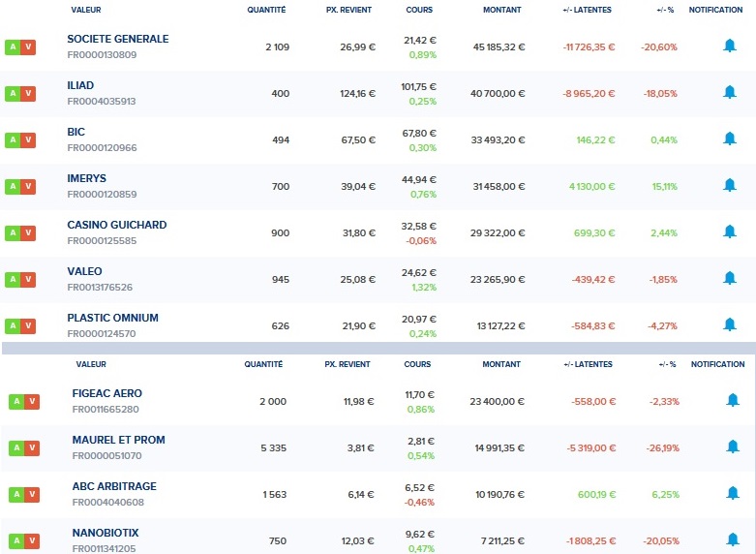Open the CASINO GUICHARD stock link
The width and height of the screenshot is (756, 554).
[117, 225]
